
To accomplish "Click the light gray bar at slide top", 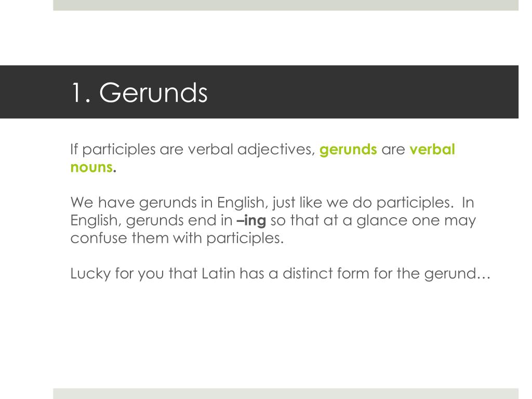I will [x=286, y=5].
